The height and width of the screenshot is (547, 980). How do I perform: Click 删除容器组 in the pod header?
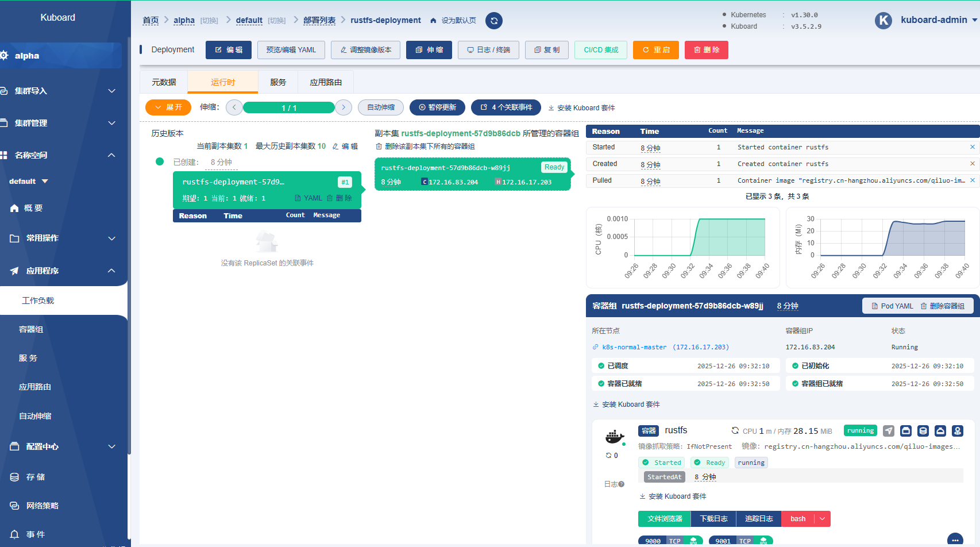[x=942, y=306]
